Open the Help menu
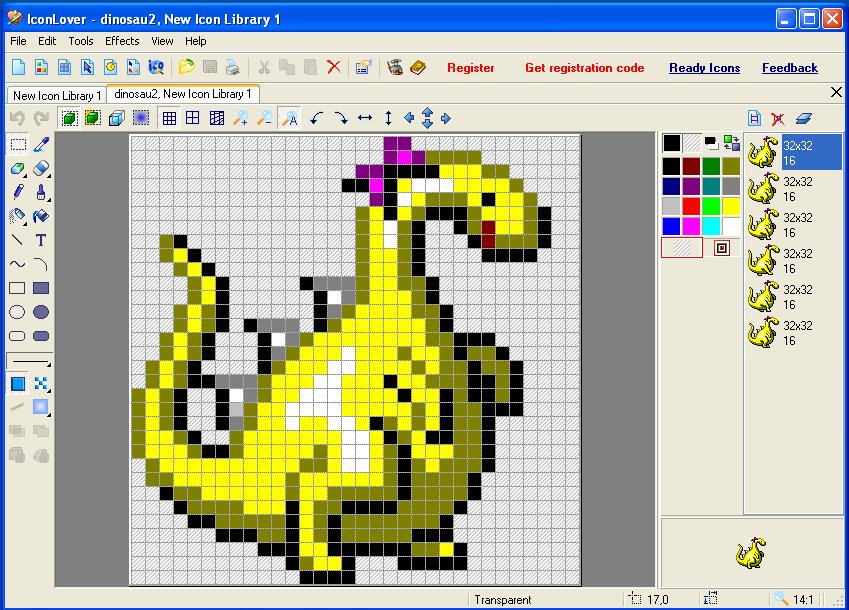849x610 pixels. (x=195, y=41)
